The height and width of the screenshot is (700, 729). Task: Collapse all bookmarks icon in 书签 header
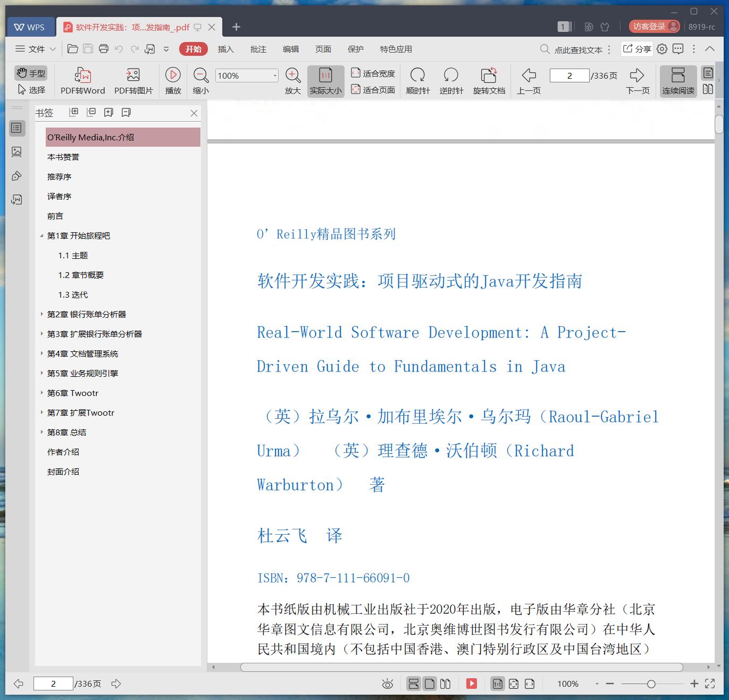(91, 112)
